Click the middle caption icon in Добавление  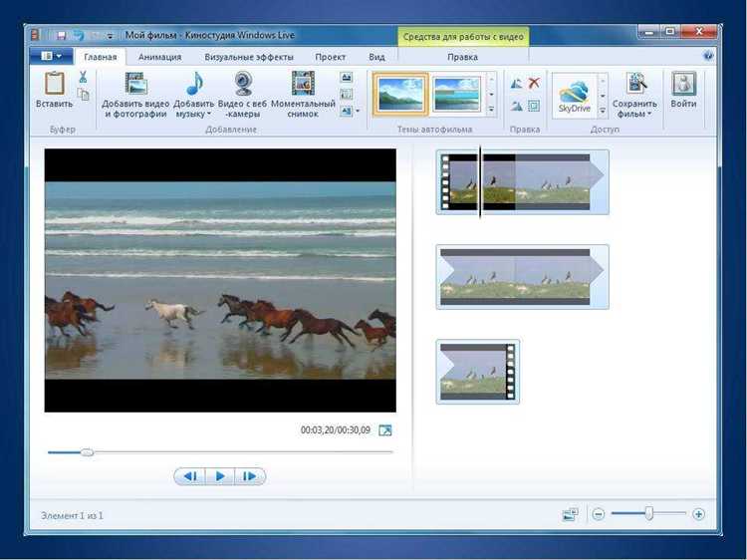[x=347, y=94]
